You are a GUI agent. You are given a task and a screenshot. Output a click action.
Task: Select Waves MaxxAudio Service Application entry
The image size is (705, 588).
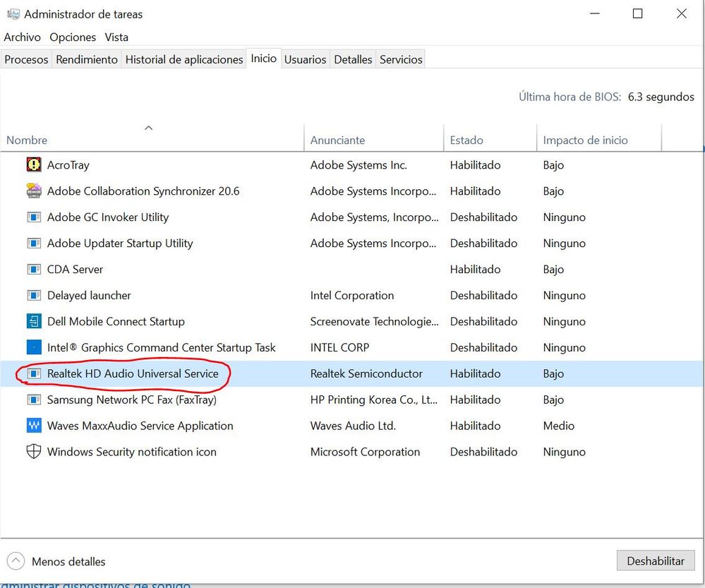pos(140,426)
